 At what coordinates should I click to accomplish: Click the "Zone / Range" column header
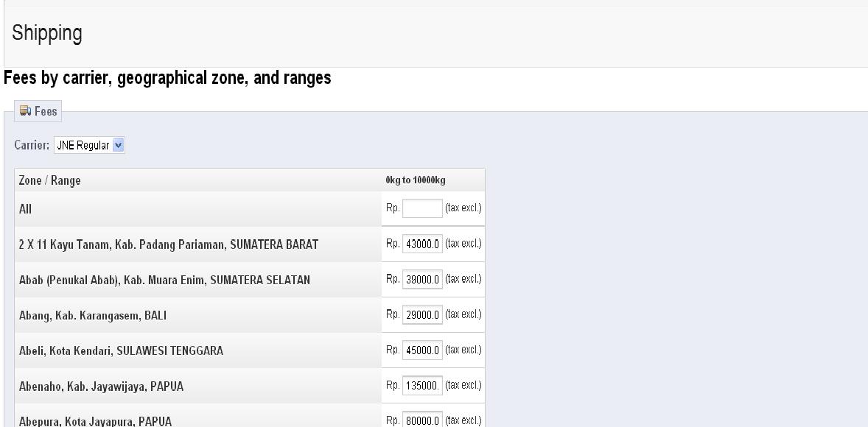click(50, 180)
